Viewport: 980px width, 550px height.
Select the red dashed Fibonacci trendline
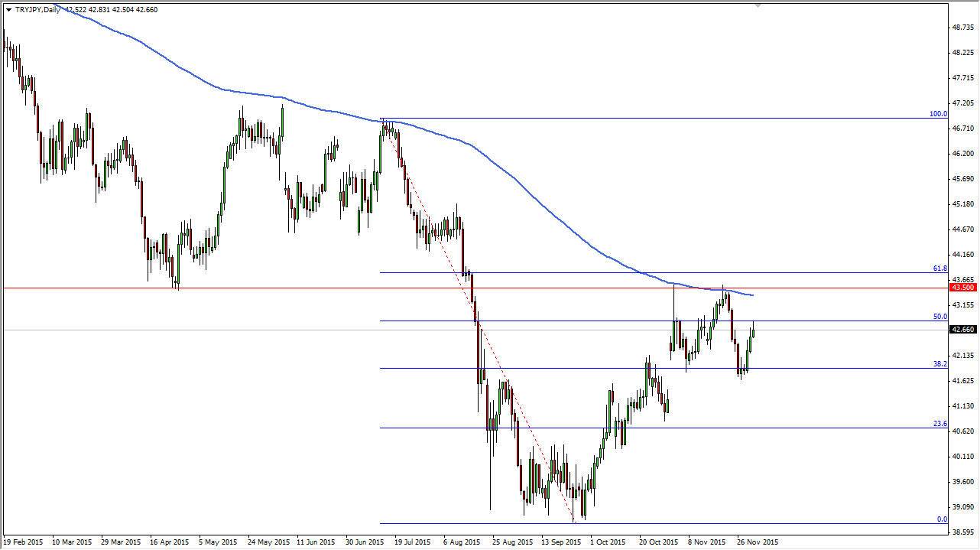pyautogui.click(x=478, y=321)
